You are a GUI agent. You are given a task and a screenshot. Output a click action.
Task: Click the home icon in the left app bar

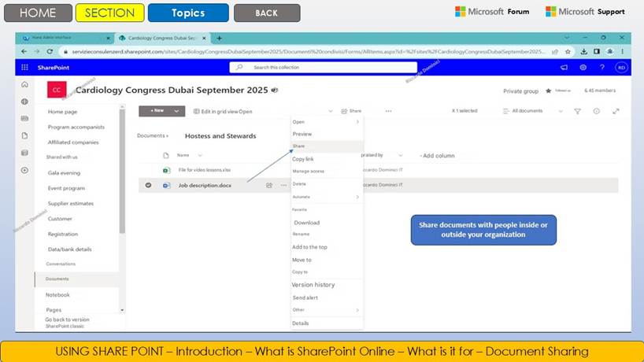(24, 84)
